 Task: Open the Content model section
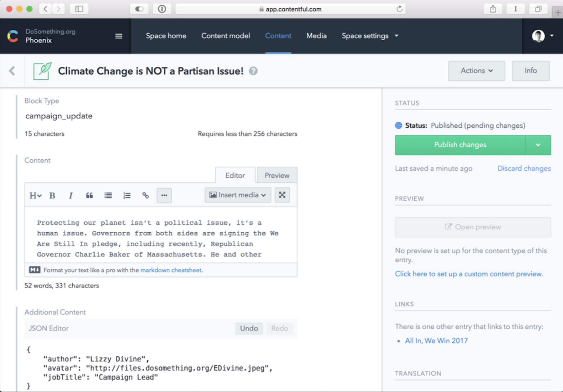[x=226, y=36]
